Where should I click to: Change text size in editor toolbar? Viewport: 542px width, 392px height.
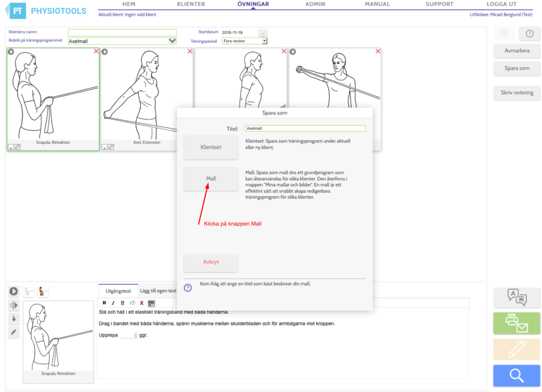[132, 303]
